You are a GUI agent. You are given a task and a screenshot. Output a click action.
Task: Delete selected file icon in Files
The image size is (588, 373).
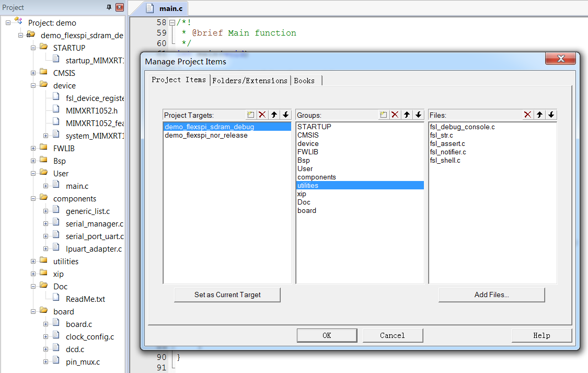click(x=527, y=115)
